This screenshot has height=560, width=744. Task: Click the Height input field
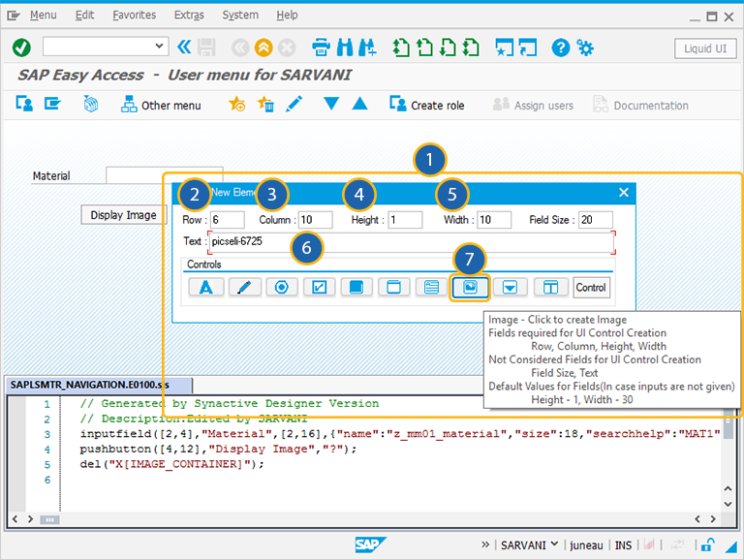point(405,220)
